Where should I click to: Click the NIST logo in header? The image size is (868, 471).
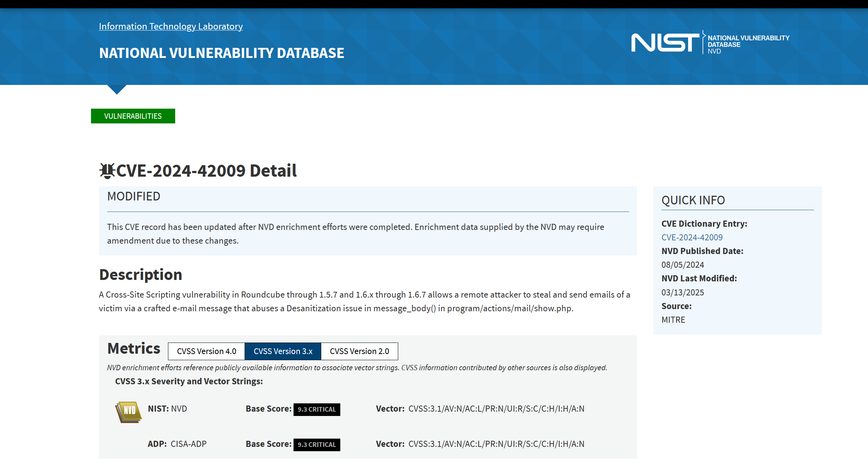coord(665,42)
